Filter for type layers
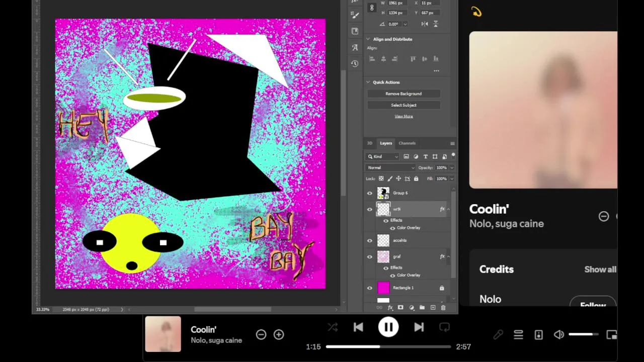Image resolution: width=644 pixels, height=362 pixels. click(426, 156)
